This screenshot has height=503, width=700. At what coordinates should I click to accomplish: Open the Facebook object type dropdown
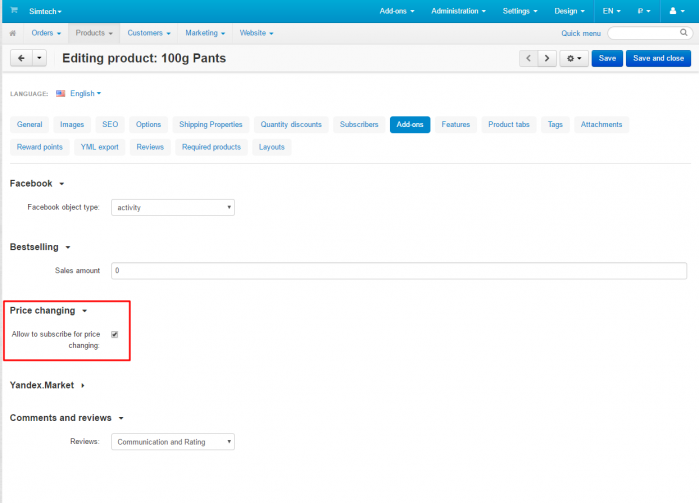pos(173,208)
